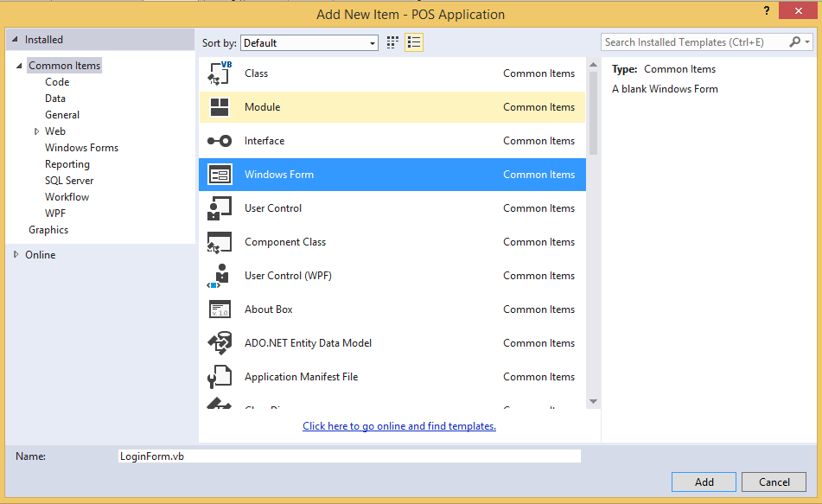The height and width of the screenshot is (504, 822).
Task: Select the Code category
Action: 57,82
